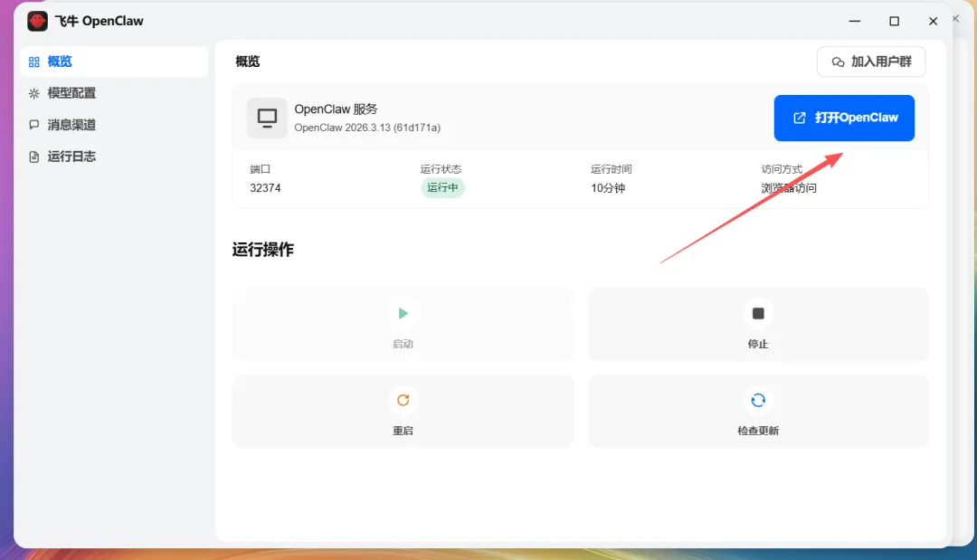This screenshot has width=977, height=560.
Task: Click the 检查更新 card
Action: tap(758, 411)
